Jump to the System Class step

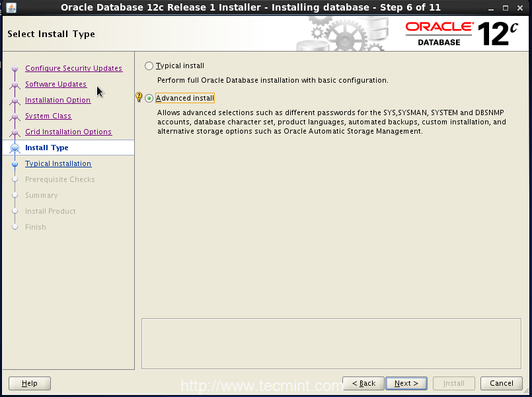[x=48, y=116]
